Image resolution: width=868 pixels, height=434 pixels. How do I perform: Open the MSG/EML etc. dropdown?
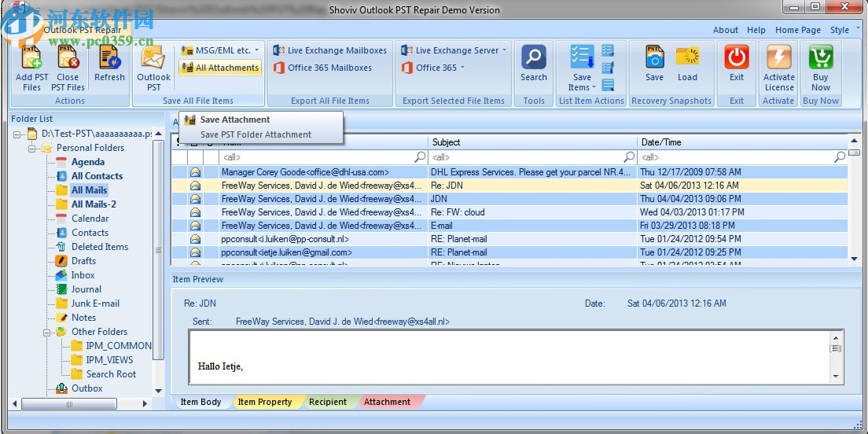click(x=220, y=50)
